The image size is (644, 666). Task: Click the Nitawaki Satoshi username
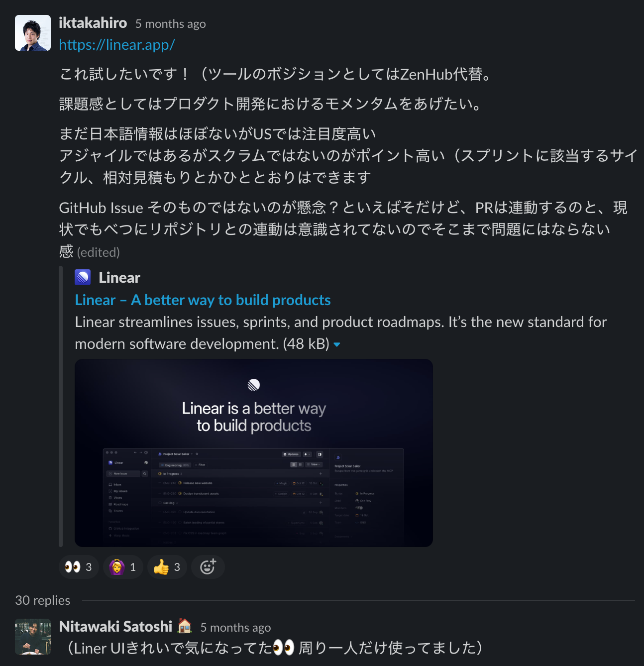point(115,626)
